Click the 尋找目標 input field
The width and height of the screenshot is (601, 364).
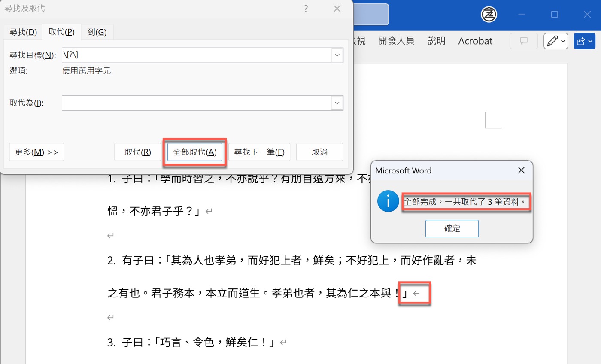pos(197,55)
